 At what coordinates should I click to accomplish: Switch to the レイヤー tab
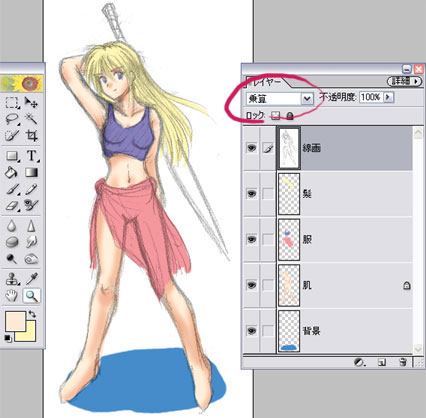pos(267,81)
